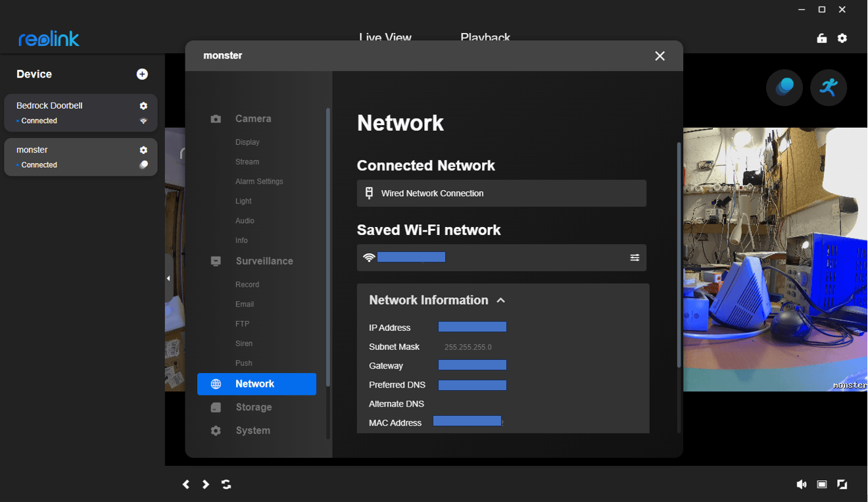Mute the speaker volume icon

coord(801,484)
